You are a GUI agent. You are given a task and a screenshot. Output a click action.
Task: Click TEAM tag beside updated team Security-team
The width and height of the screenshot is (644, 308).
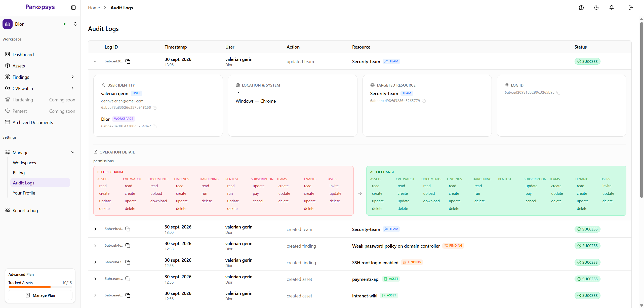tap(391, 61)
